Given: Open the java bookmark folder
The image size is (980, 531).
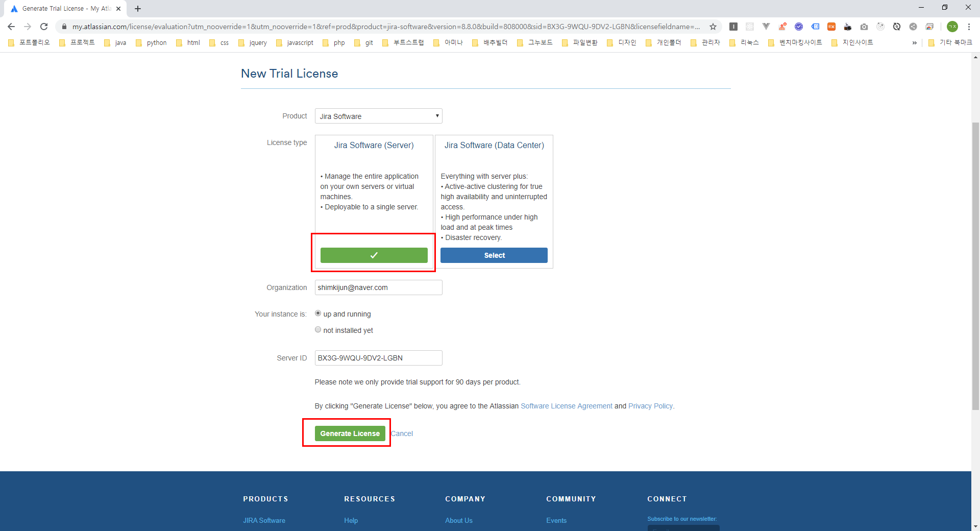Looking at the screenshot, I should tap(115, 42).
